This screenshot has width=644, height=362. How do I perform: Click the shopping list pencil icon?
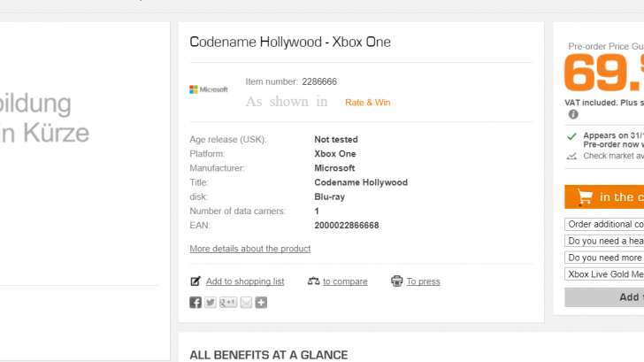[x=195, y=281]
